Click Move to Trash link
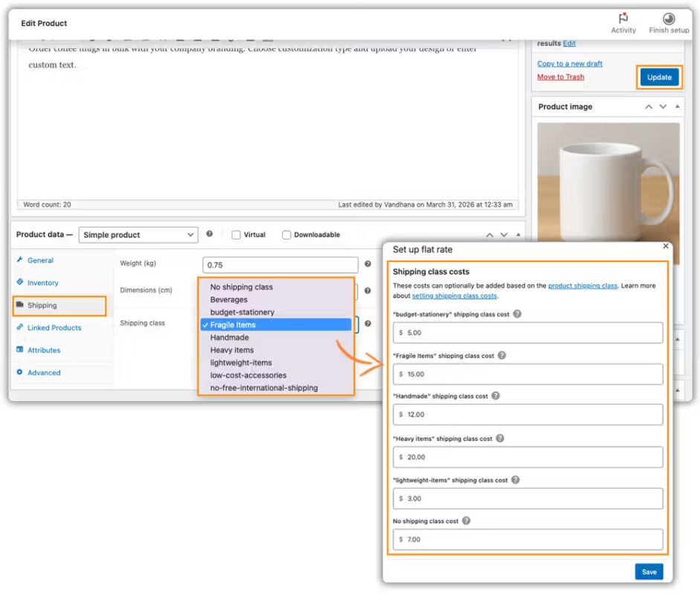The image size is (700, 595). tap(561, 77)
